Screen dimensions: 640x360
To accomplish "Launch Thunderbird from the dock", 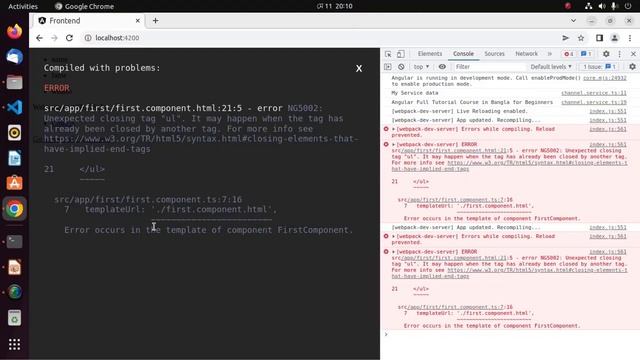I will pyautogui.click(x=14, y=57).
